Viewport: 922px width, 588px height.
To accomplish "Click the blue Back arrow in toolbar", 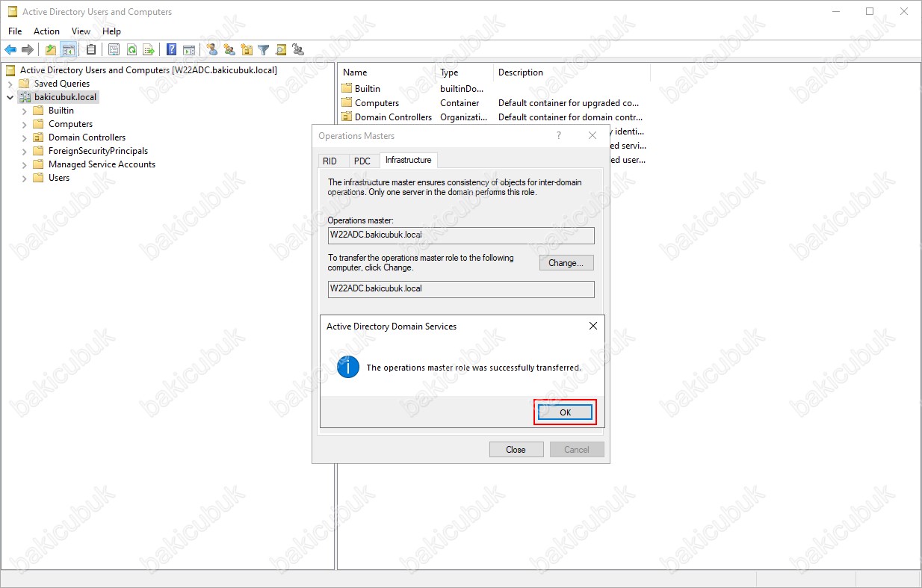I will click(x=10, y=50).
